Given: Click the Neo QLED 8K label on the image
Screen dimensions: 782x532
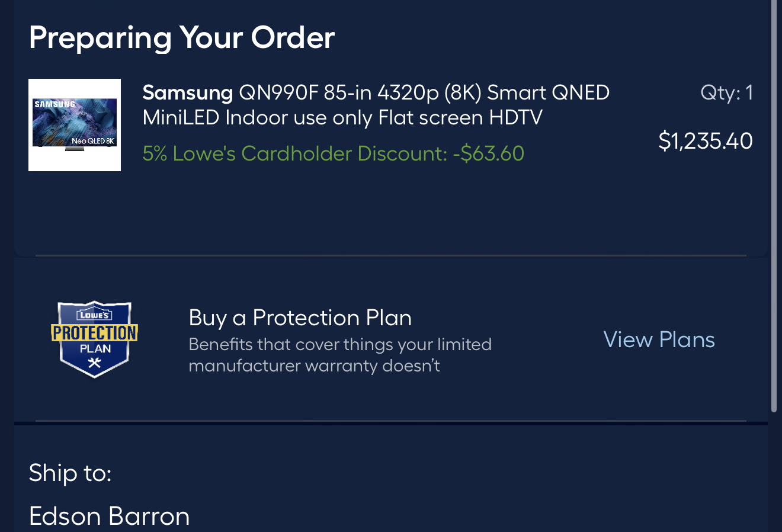Looking at the screenshot, I should coord(93,141).
